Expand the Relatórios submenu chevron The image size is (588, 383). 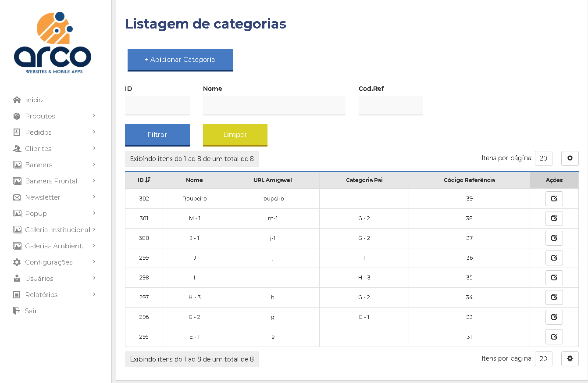point(94,294)
